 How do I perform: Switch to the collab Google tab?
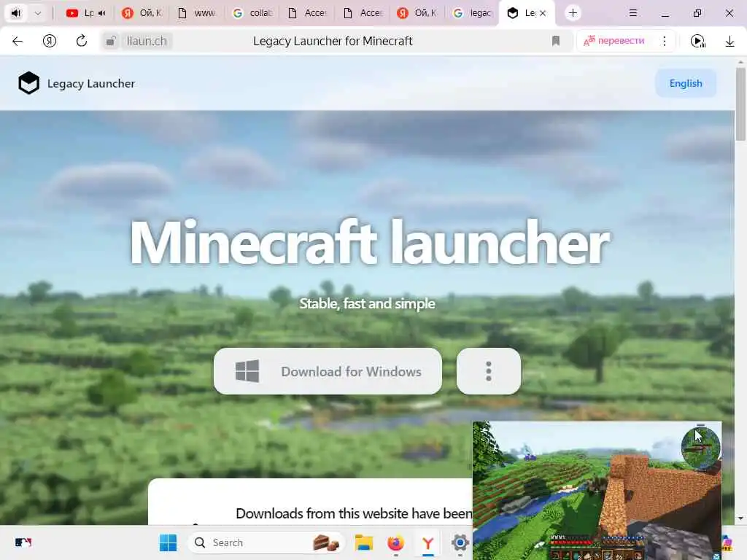pos(252,13)
